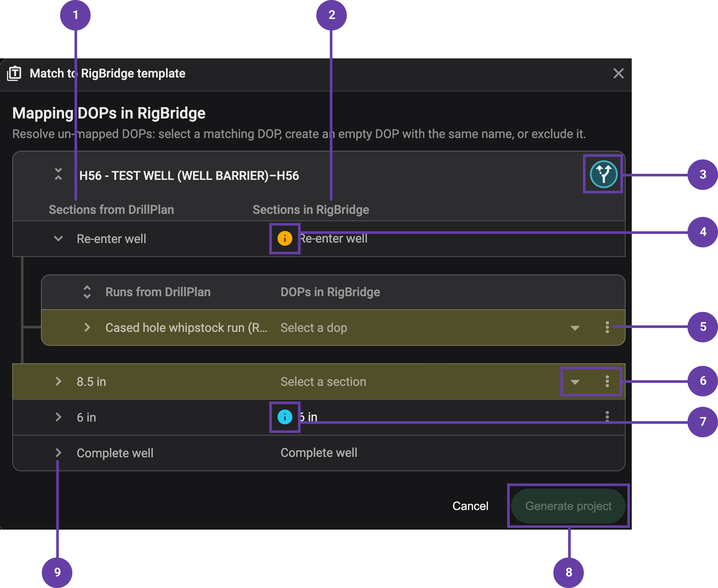Open the kebab menu on the Cased hole whipstock row

pyautogui.click(x=607, y=328)
